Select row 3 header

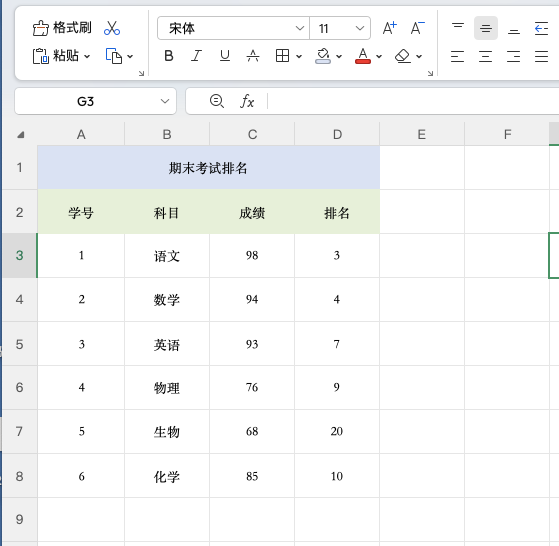coord(20,256)
